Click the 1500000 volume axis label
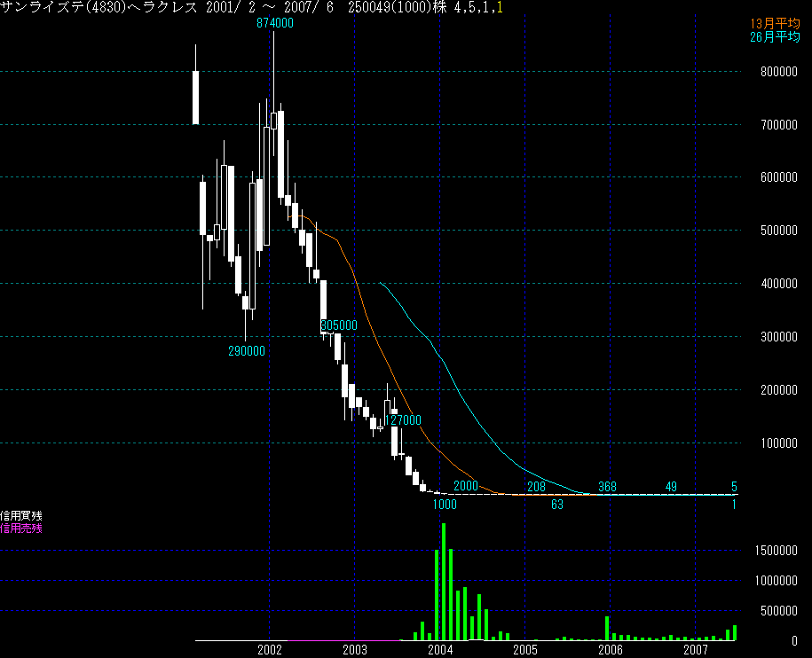Viewport: 812px width, 658px height. point(776,551)
